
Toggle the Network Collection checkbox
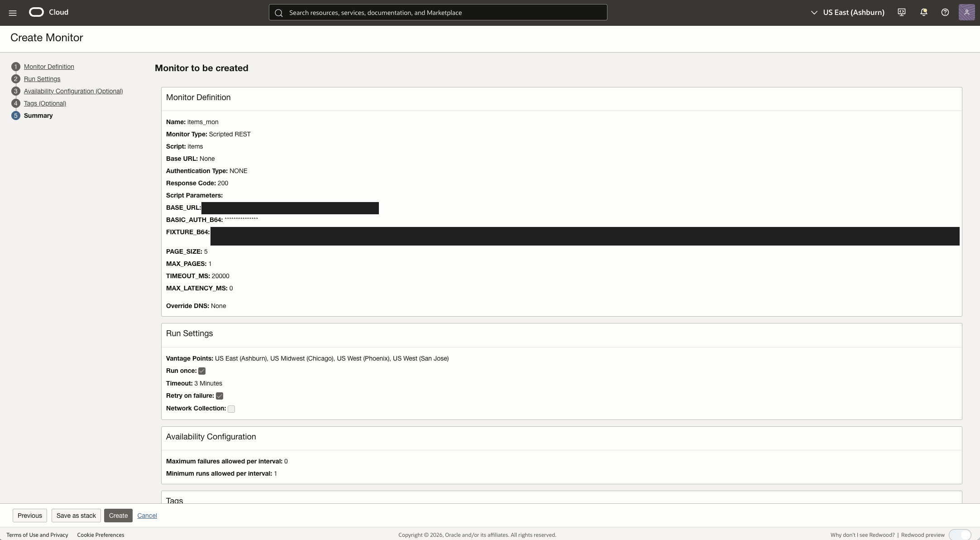(x=231, y=409)
